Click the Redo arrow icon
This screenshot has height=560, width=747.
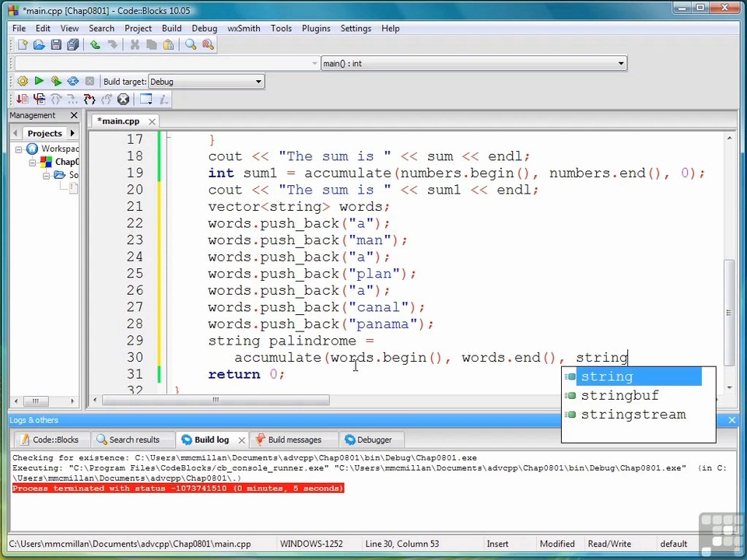tap(112, 45)
